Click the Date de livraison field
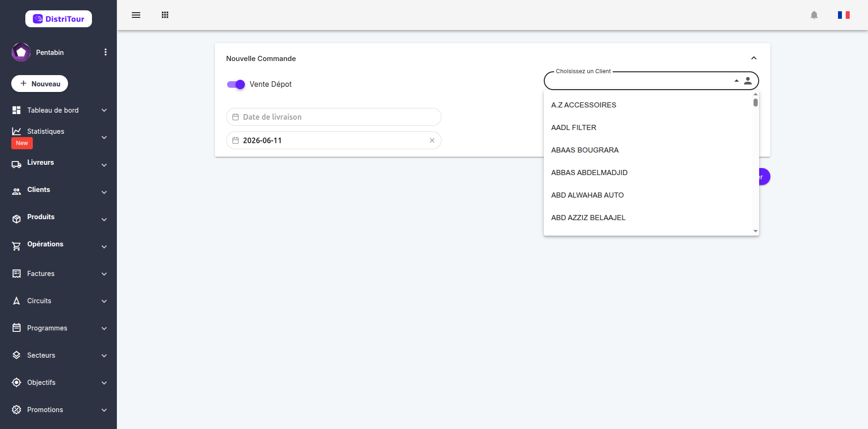 click(x=334, y=117)
